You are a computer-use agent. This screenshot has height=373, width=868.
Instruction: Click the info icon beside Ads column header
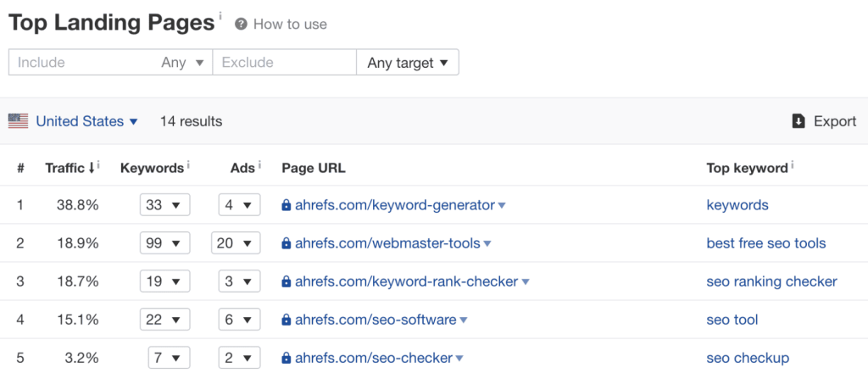tap(259, 164)
